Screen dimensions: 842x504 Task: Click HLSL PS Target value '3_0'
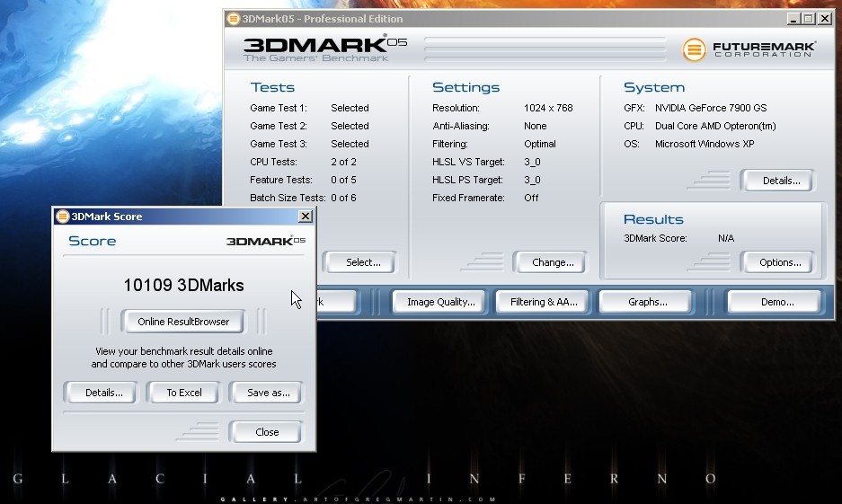(532, 180)
